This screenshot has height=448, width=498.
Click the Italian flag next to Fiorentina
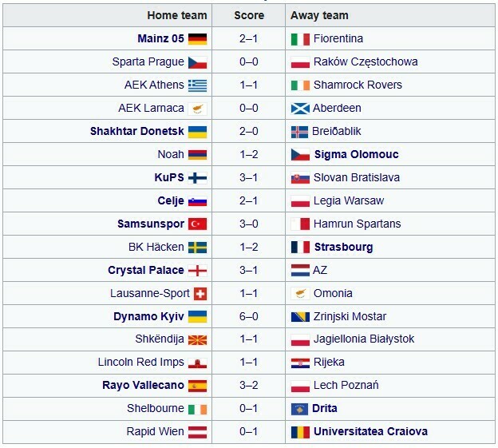[x=299, y=38]
